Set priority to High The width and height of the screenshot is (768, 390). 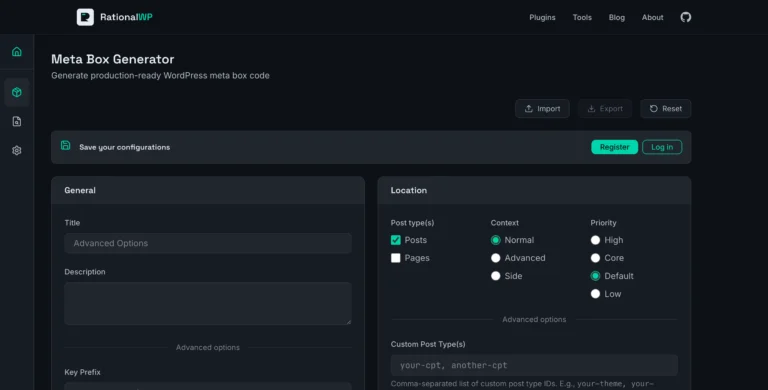tap(595, 240)
